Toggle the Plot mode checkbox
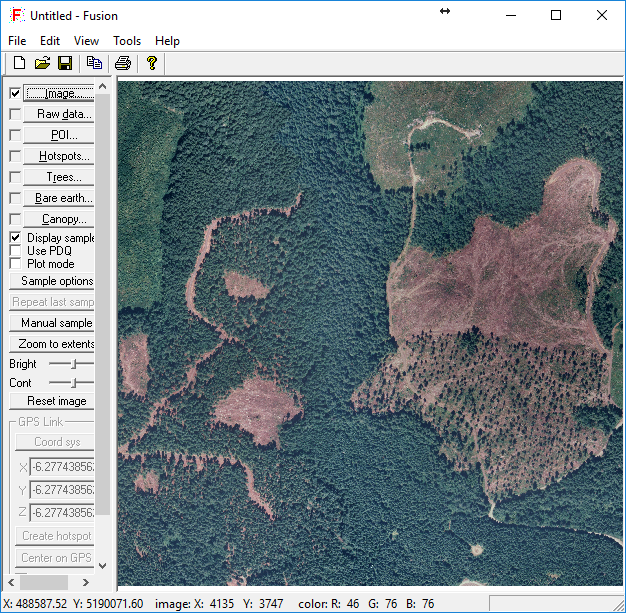The height and width of the screenshot is (613, 626). pyautogui.click(x=15, y=264)
